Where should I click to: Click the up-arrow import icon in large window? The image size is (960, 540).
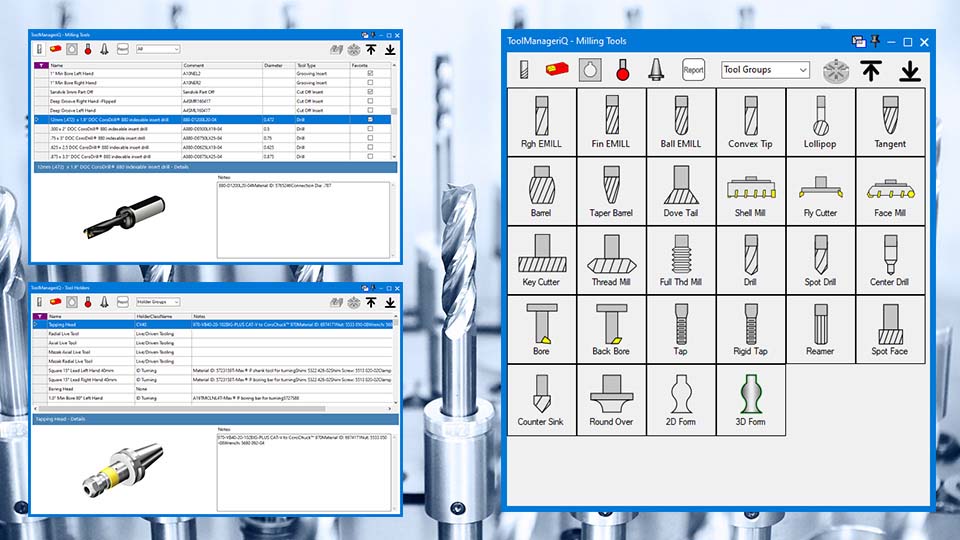[871, 70]
